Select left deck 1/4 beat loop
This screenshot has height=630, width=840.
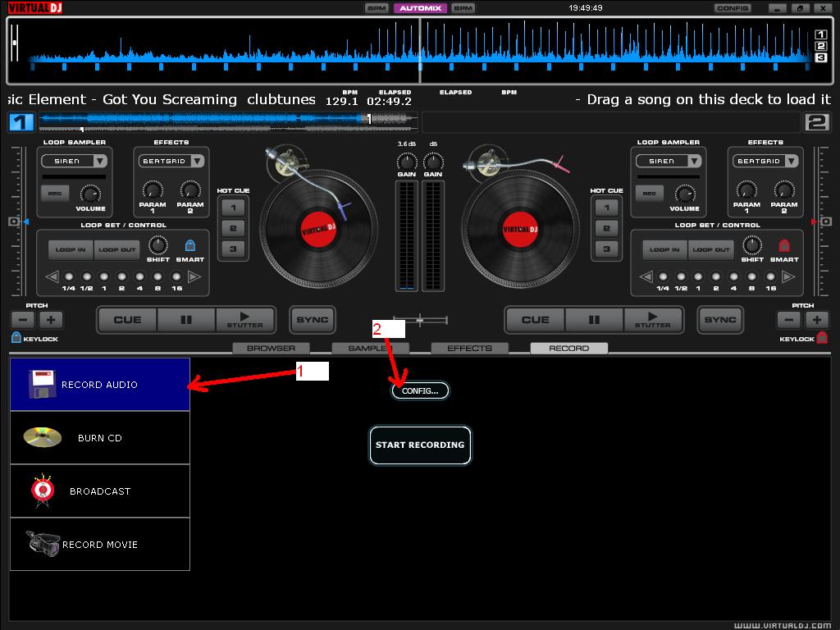click(x=69, y=277)
